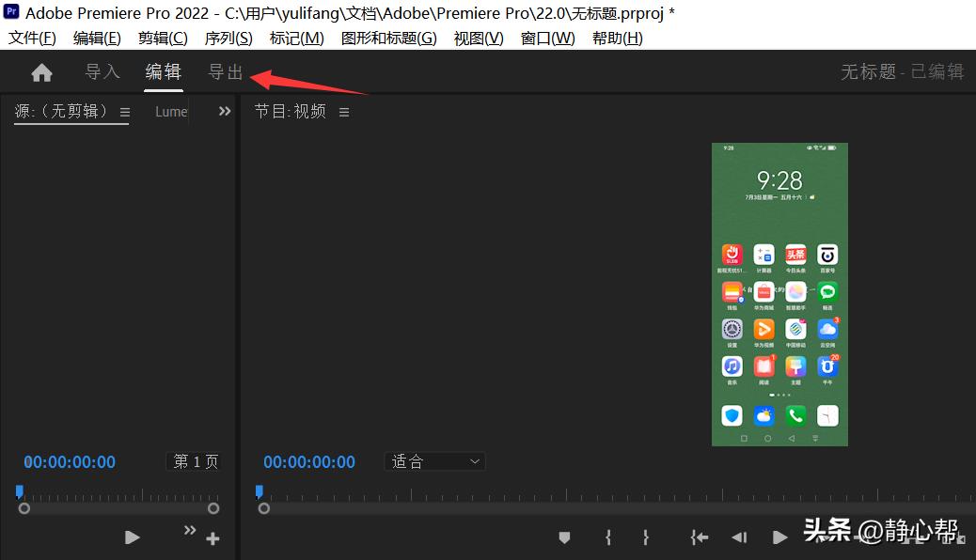Click the program monitor playhead marker
Image resolution: width=976 pixels, height=560 pixels.
click(260, 492)
